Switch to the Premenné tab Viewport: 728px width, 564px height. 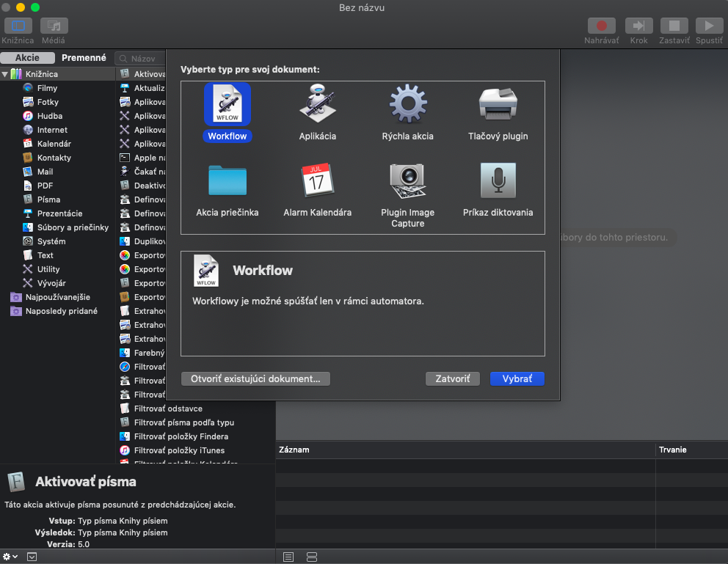84,58
